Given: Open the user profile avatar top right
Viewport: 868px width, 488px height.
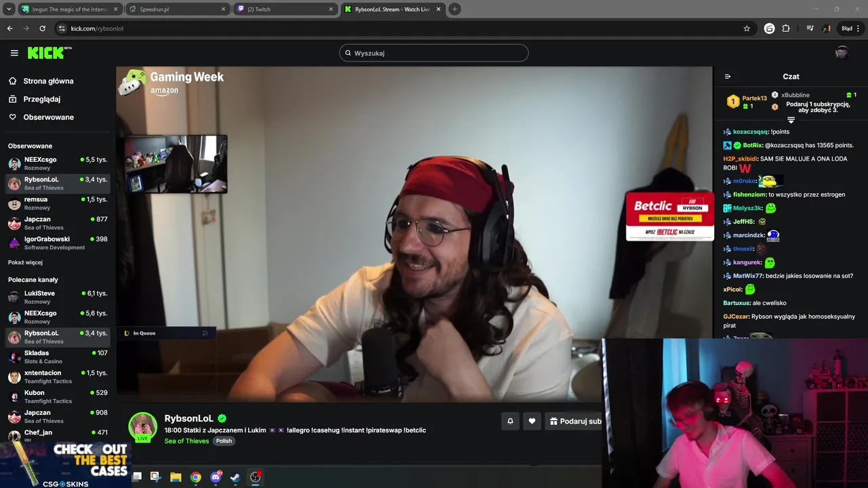Looking at the screenshot, I should [842, 53].
